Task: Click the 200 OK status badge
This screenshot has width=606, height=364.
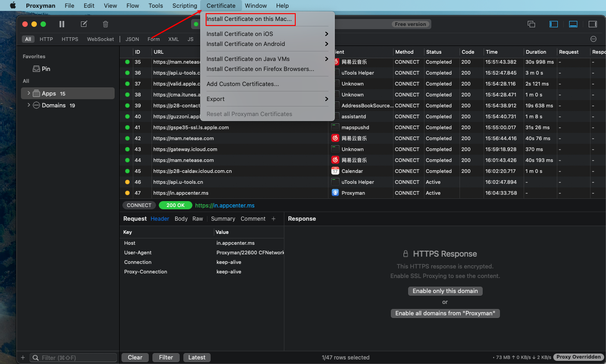Action: coord(175,205)
